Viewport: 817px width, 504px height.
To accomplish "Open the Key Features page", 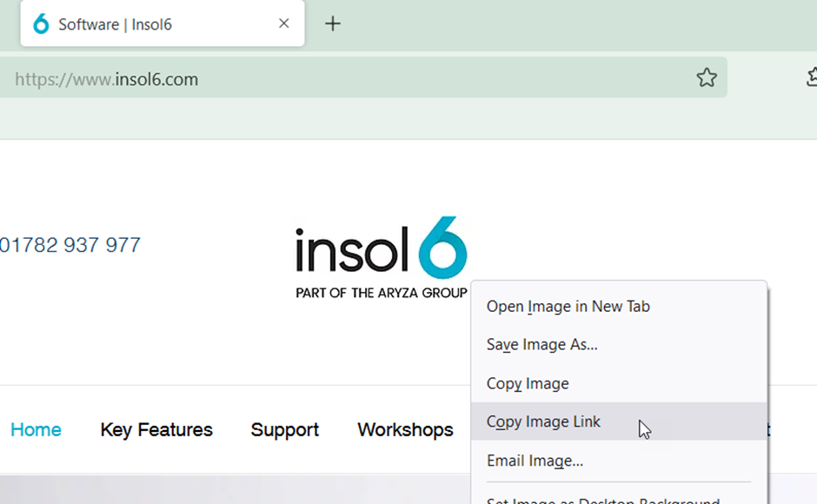I will pos(156,429).
